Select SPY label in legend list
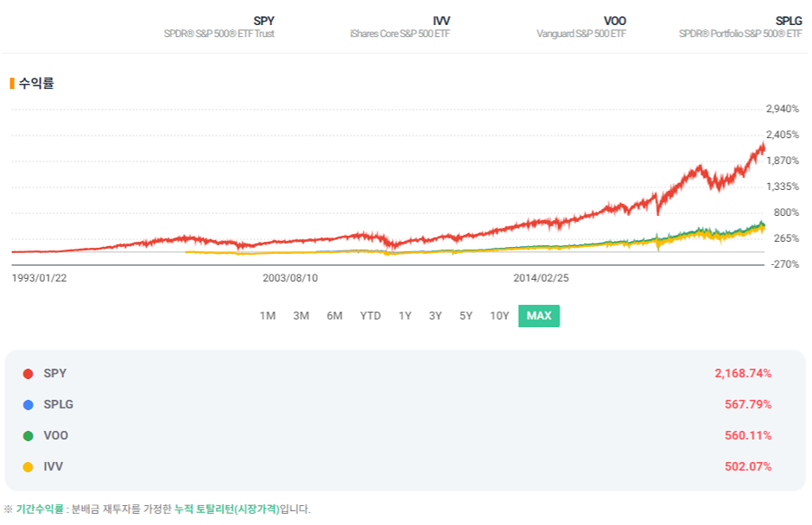Screen dimensions: 812x525 pyautogui.click(x=55, y=373)
